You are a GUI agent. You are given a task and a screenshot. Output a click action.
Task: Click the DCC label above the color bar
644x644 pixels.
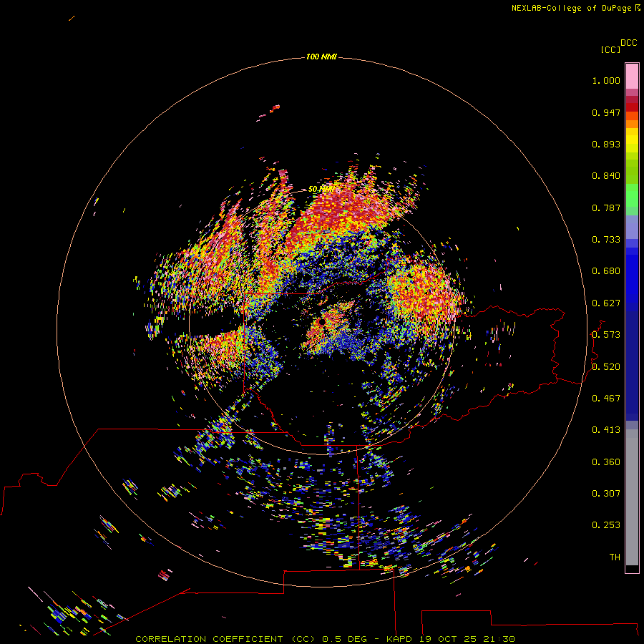pyautogui.click(x=628, y=43)
